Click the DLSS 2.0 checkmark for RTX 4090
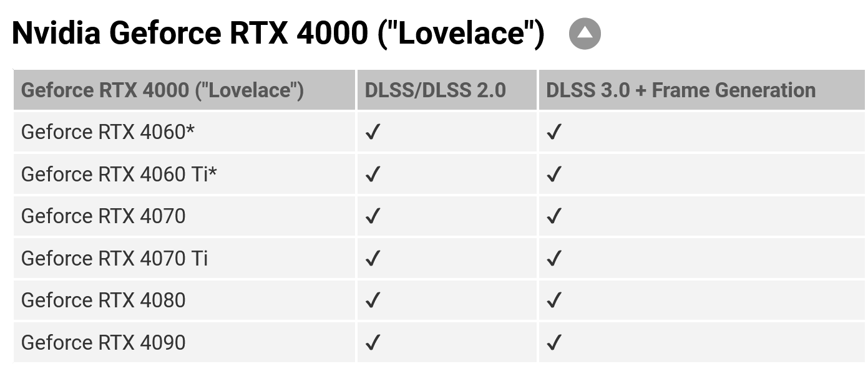Image resolution: width=868 pixels, height=379 pixels. [x=373, y=342]
